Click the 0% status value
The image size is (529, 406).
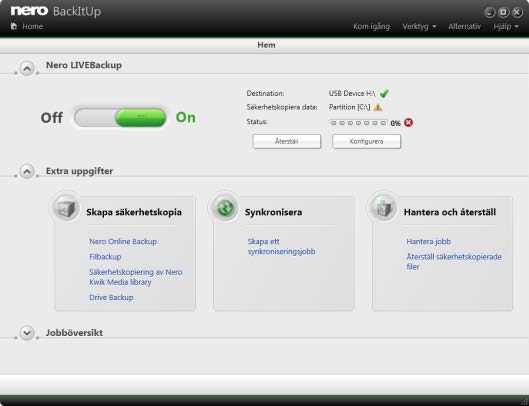pos(395,124)
